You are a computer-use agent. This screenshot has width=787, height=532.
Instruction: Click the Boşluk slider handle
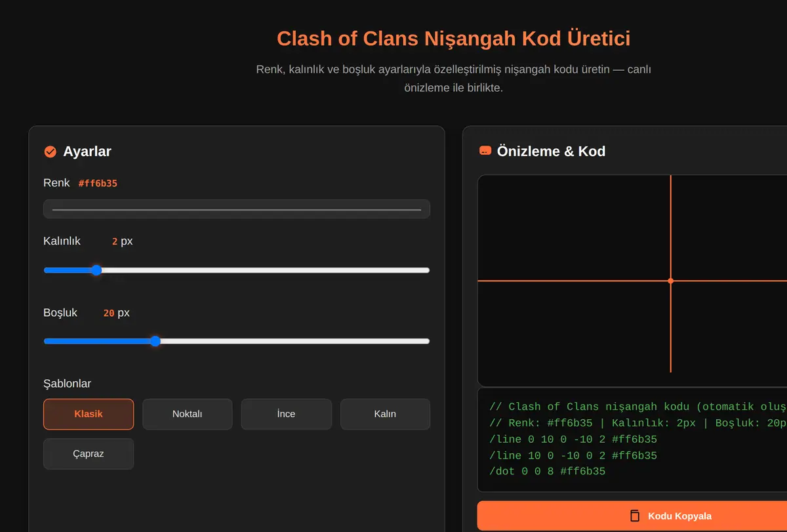pyautogui.click(x=155, y=341)
